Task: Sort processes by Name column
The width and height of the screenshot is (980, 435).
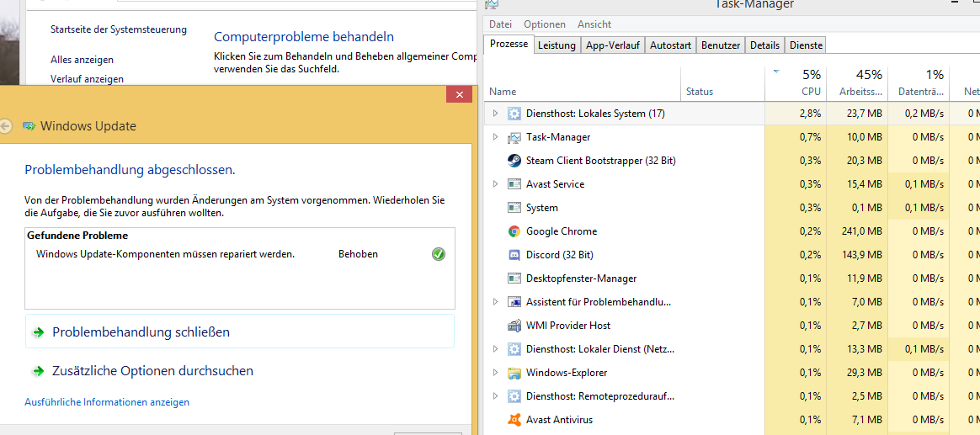Action: [x=582, y=84]
